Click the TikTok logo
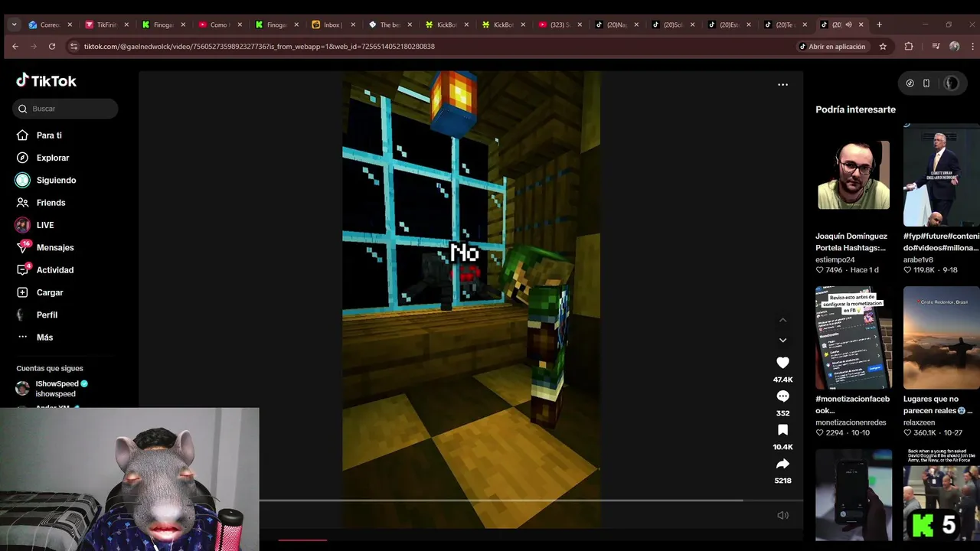Image resolution: width=980 pixels, height=551 pixels. pyautogui.click(x=46, y=80)
